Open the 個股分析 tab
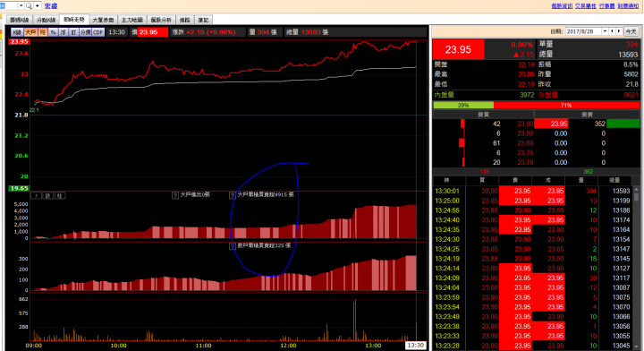 tap(161, 20)
